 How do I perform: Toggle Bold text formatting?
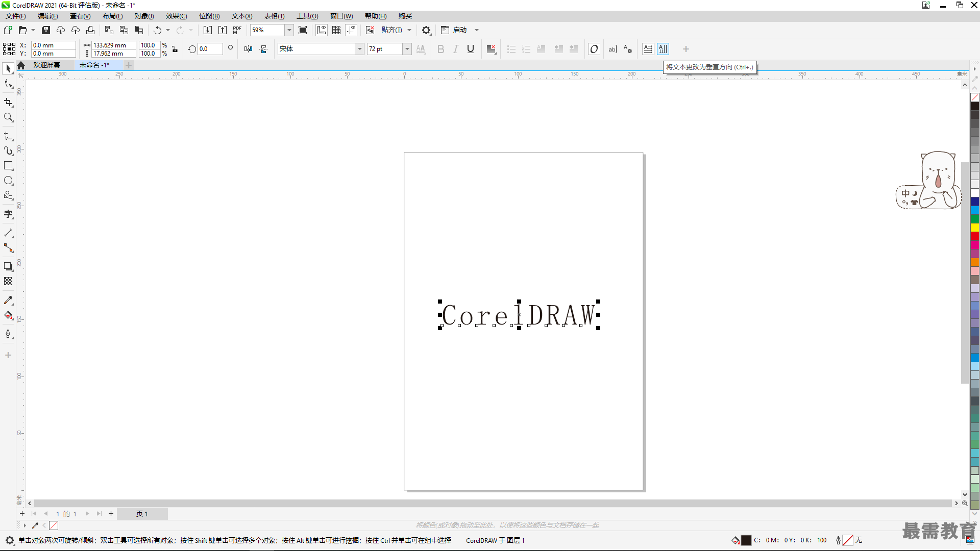tap(441, 49)
